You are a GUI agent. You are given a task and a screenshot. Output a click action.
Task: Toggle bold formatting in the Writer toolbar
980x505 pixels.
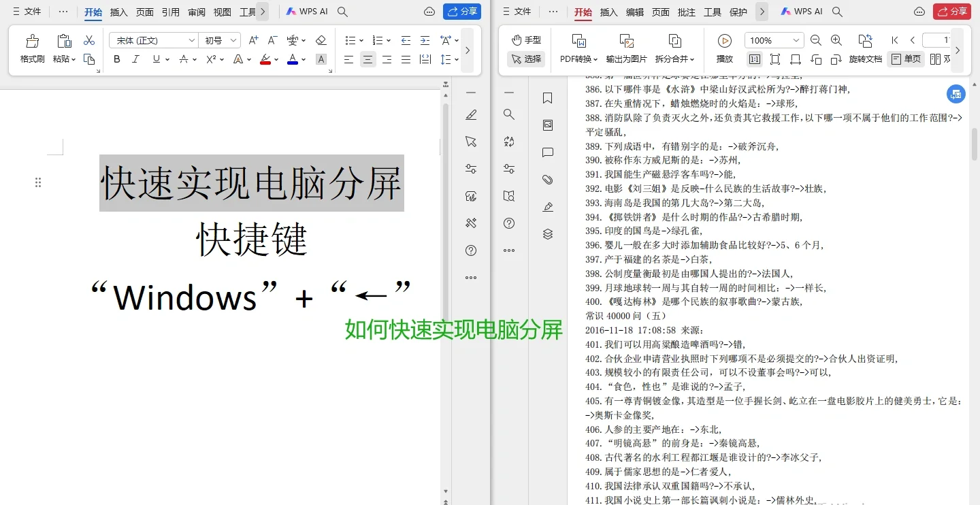click(117, 59)
